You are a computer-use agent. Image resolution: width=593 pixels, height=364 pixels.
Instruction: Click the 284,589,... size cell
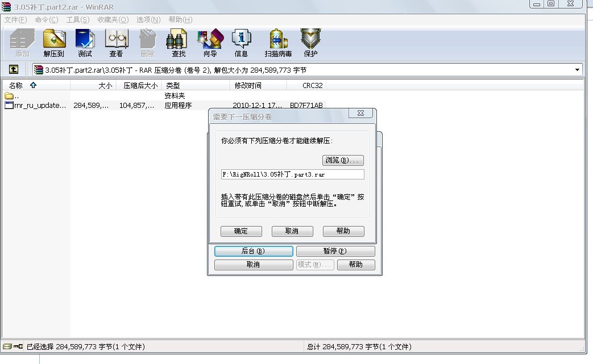[91, 106]
